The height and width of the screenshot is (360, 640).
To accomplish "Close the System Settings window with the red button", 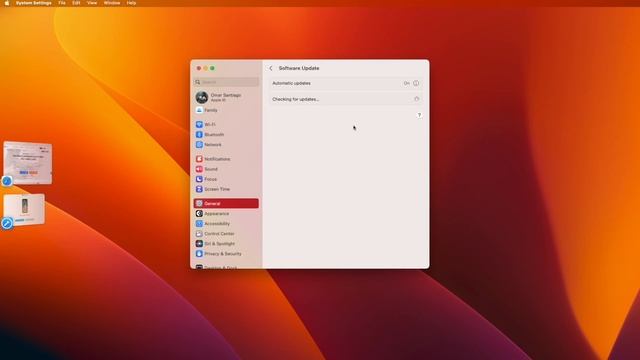I will (199, 68).
